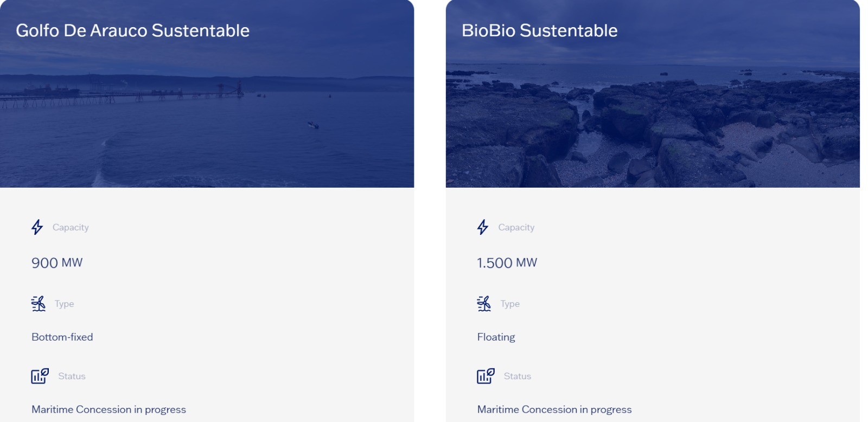Screen dimensions: 868x422
Task: Click the wind turbine Type icon in BioBio Sustentable card
Action: (x=484, y=304)
